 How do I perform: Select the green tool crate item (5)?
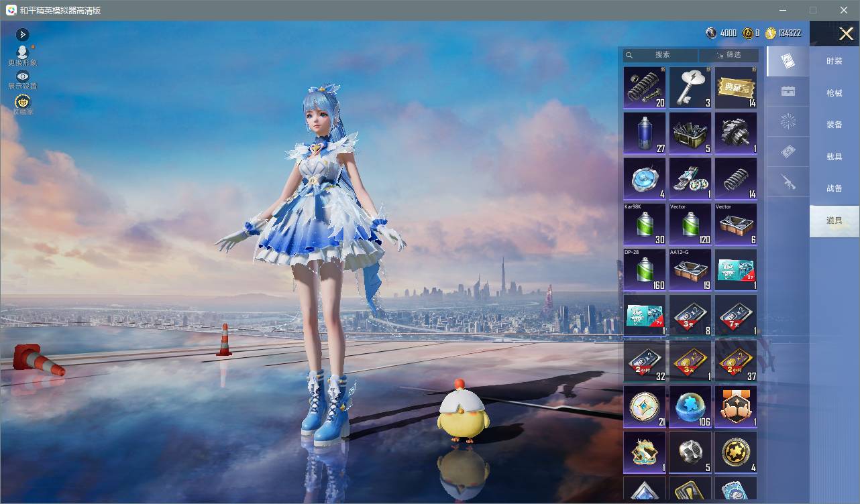(x=690, y=133)
